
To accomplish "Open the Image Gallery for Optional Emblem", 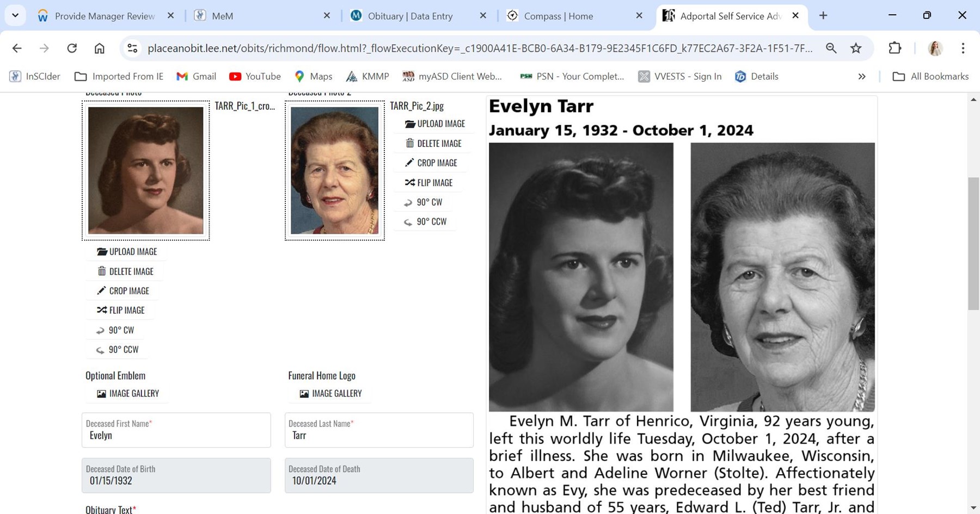I will 127,393.
